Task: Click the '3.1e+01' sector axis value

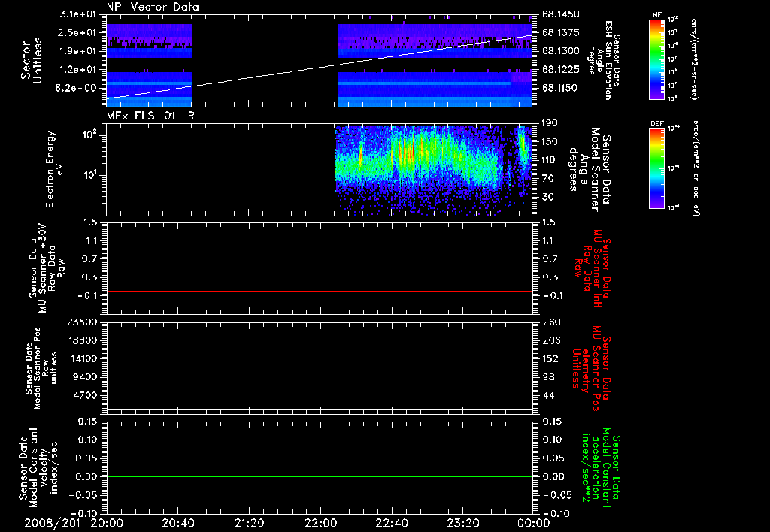Action: pyautogui.click(x=78, y=14)
